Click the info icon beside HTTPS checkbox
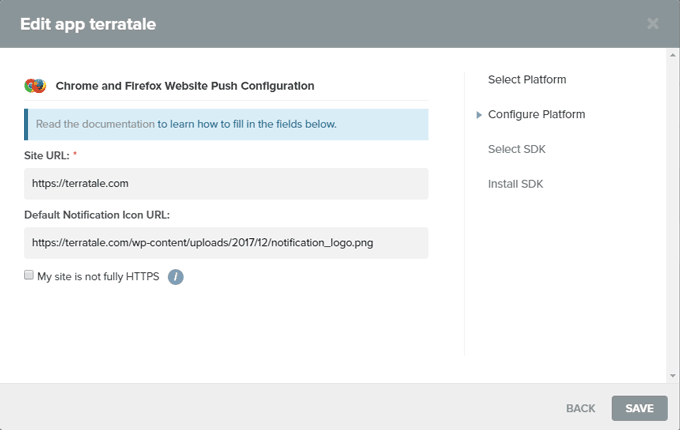Image resolution: width=680 pixels, height=430 pixels. tap(176, 277)
